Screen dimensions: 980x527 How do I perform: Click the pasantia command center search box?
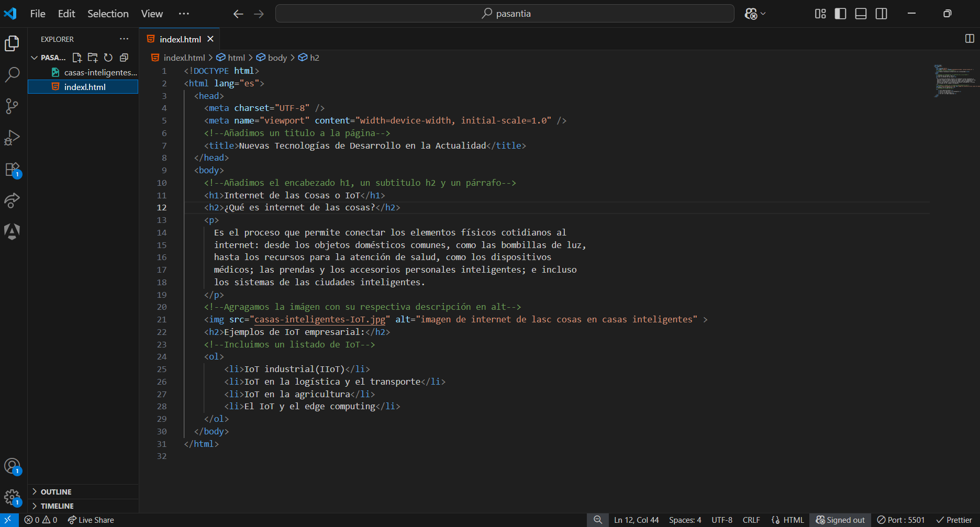click(505, 14)
